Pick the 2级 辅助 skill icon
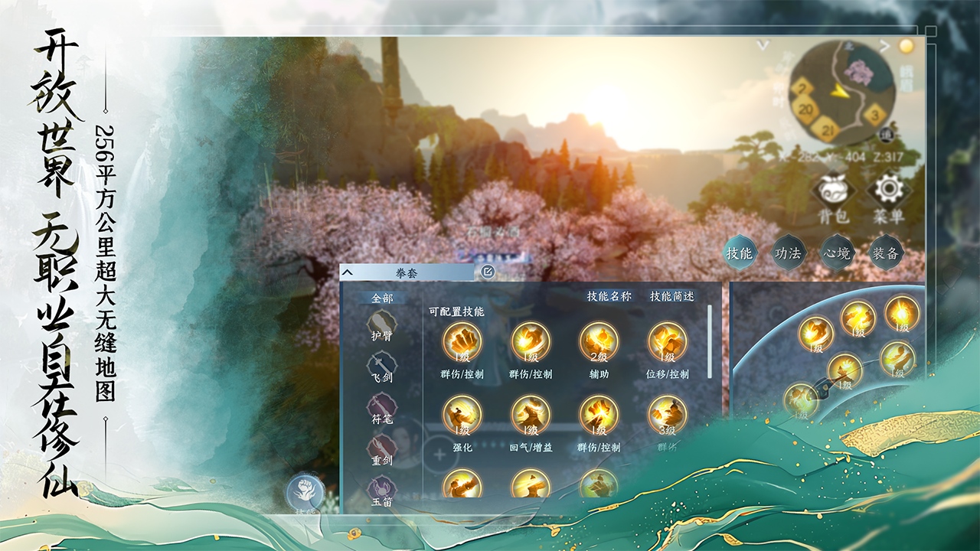Screen dimensions: 980x551 (599, 341)
